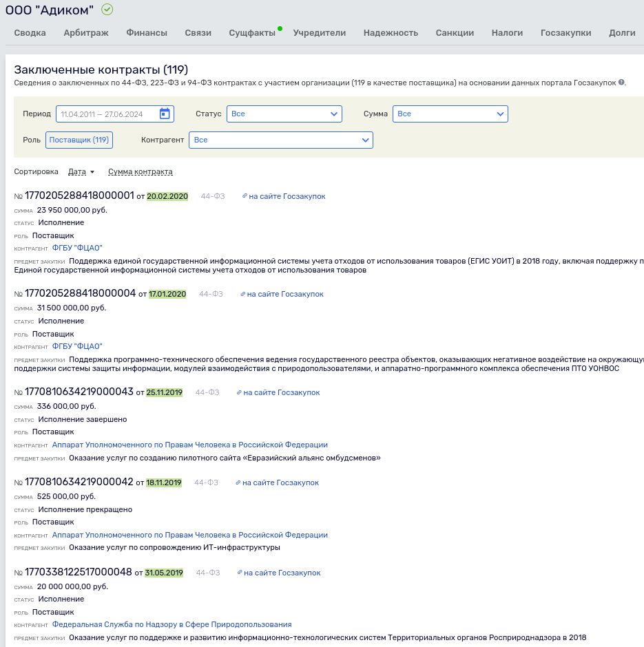Go to the Связи tab
The height and width of the screenshot is (647, 644).
[198, 32]
